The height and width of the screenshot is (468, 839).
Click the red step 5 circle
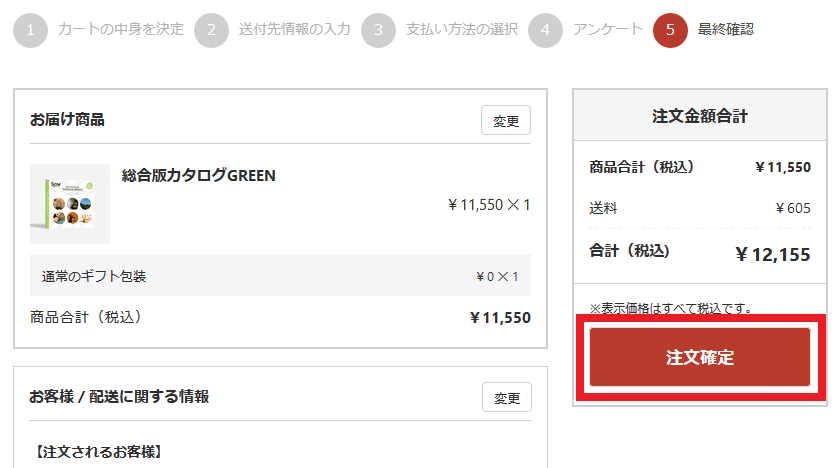[670, 30]
